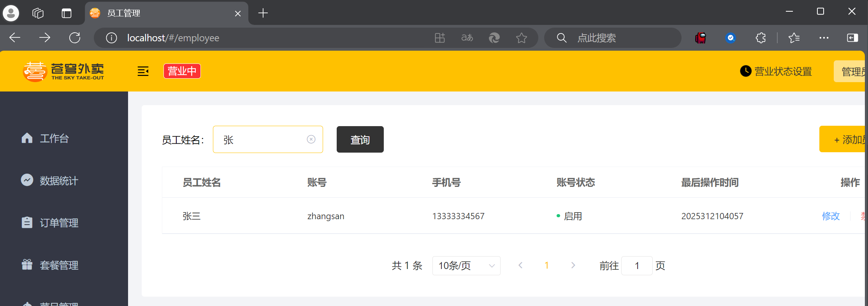The height and width of the screenshot is (306, 868).
Task: Open 营业状态设置 in the header
Action: (776, 71)
